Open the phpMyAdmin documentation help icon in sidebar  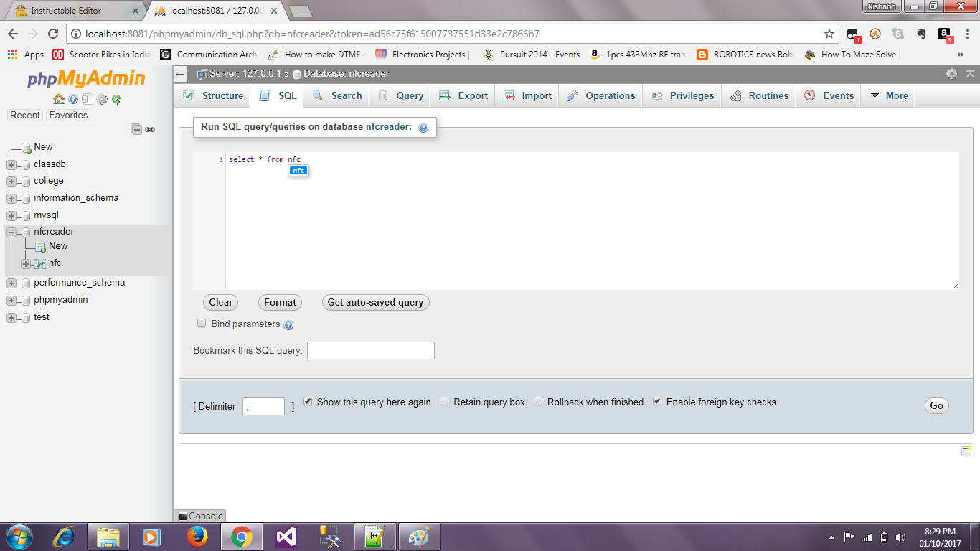(x=73, y=99)
